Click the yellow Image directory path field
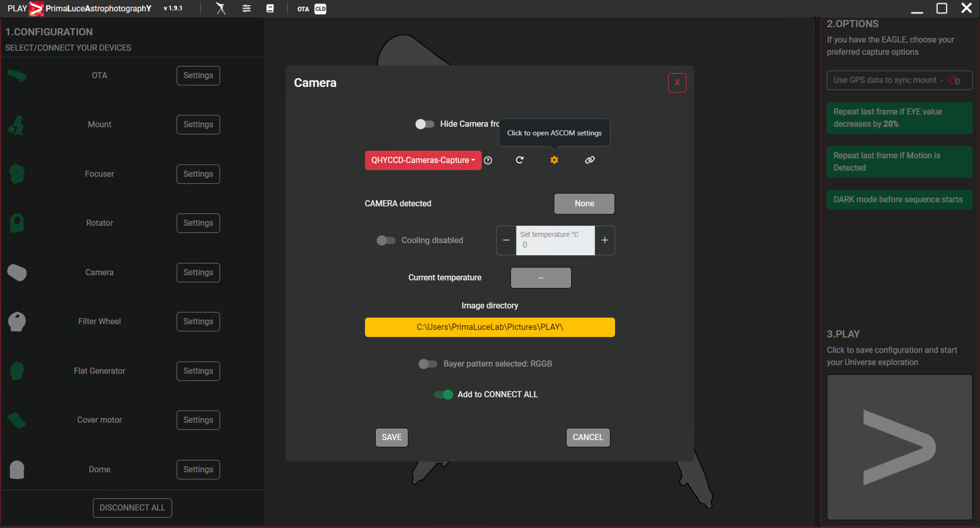The height and width of the screenshot is (528, 980). click(489, 327)
